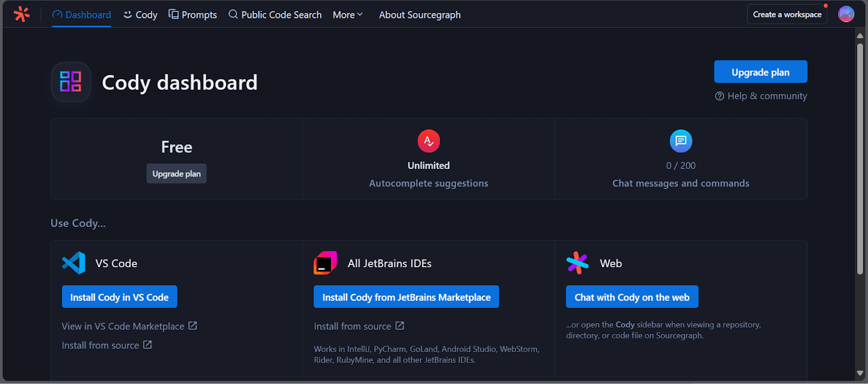Click the question mark help icon
This screenshot has height=384, width=868.
pos(719,96)
